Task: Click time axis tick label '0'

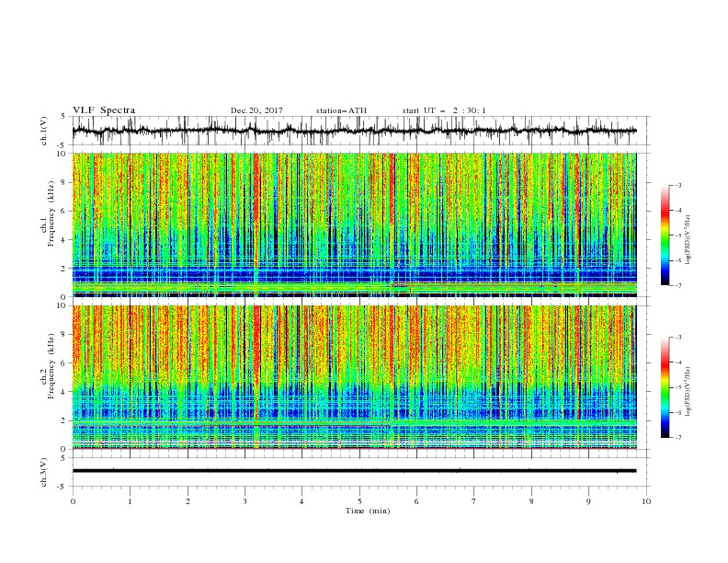Action: click(73, 501)
